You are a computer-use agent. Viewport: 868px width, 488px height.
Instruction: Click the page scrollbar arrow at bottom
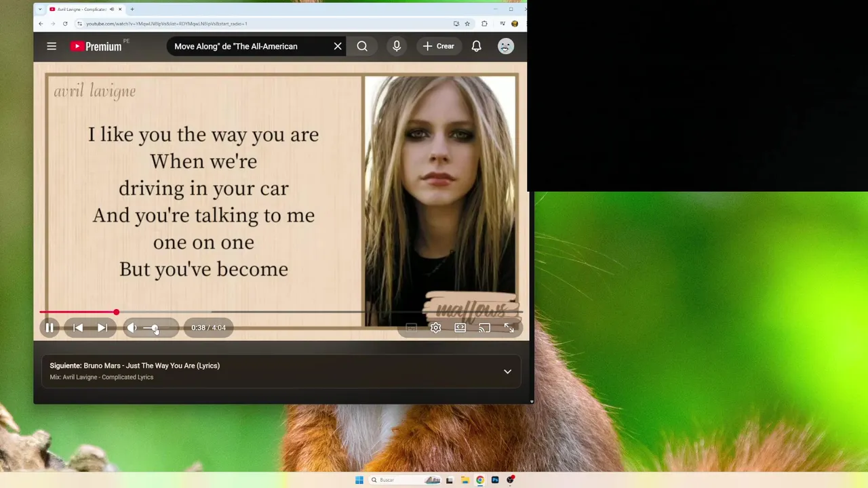coord(531,401)
